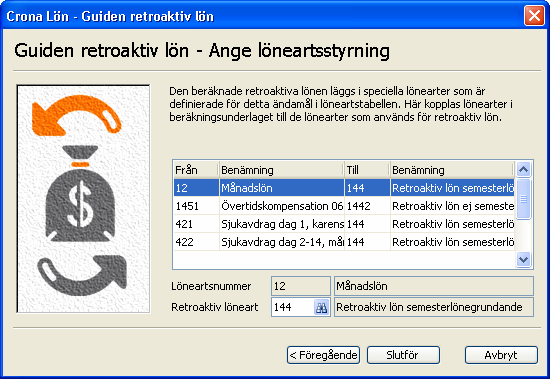Click the list's scroll down arrow

pyautogui.click(x=523, y=259)
